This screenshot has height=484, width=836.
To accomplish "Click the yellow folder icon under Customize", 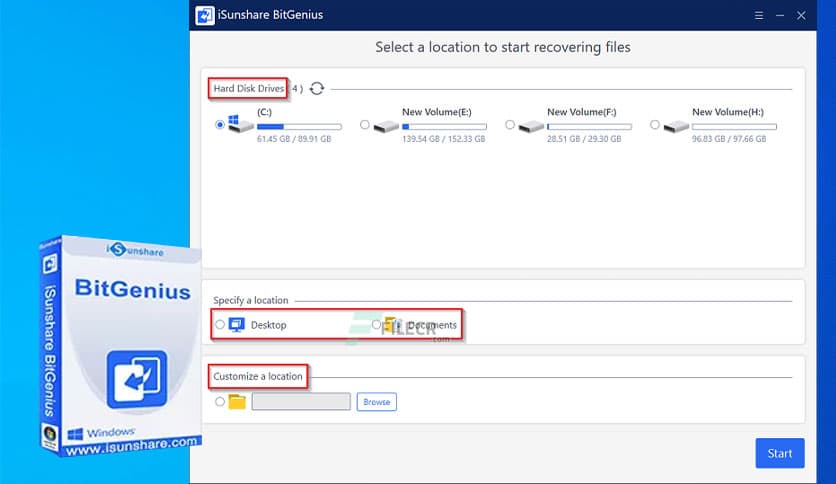I will click(237, 402).
